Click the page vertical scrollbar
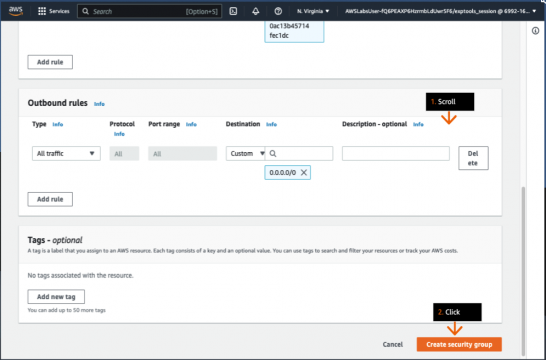 523,271
